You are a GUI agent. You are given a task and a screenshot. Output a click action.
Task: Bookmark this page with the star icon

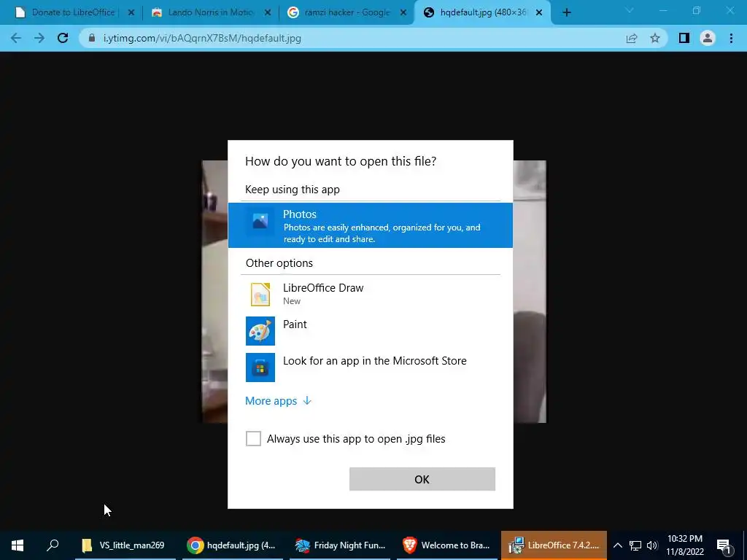(655, 38)
